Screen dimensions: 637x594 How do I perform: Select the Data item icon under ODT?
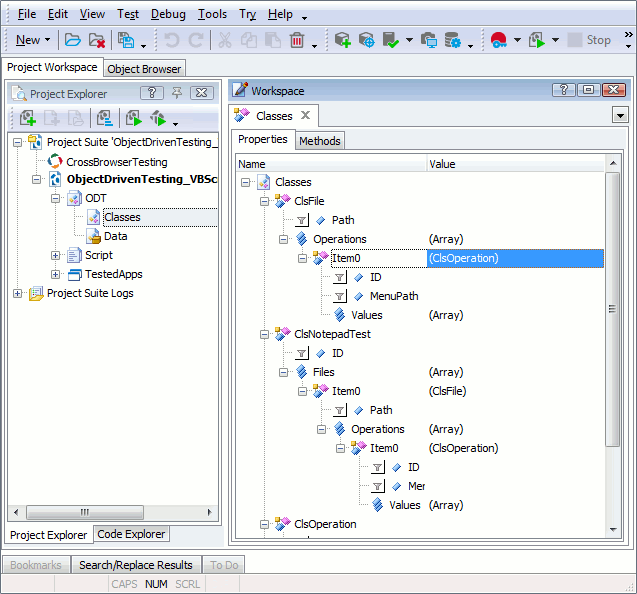[x=93, y=236]
